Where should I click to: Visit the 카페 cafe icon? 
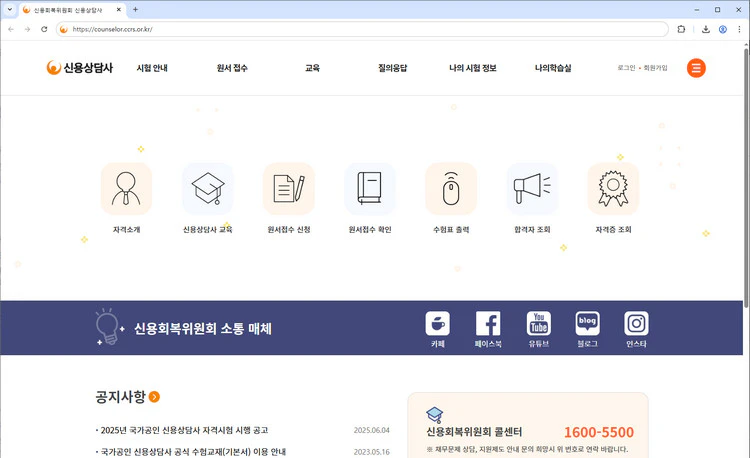pyautogui.click(x=438, y=324)
